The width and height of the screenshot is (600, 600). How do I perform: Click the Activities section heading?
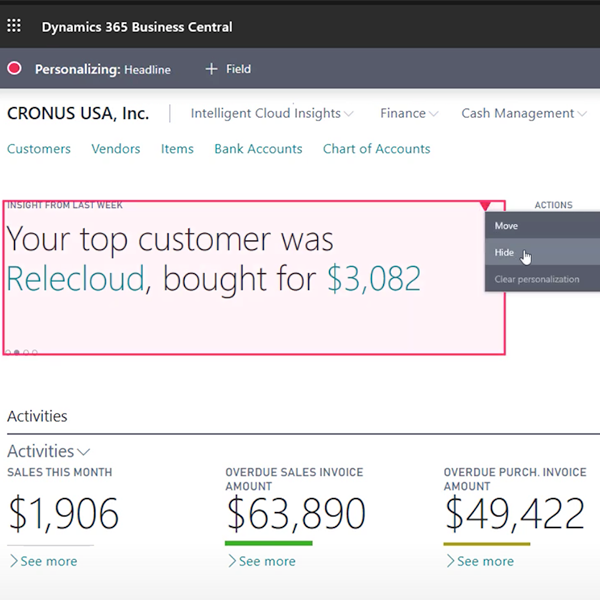click(37, 416)
